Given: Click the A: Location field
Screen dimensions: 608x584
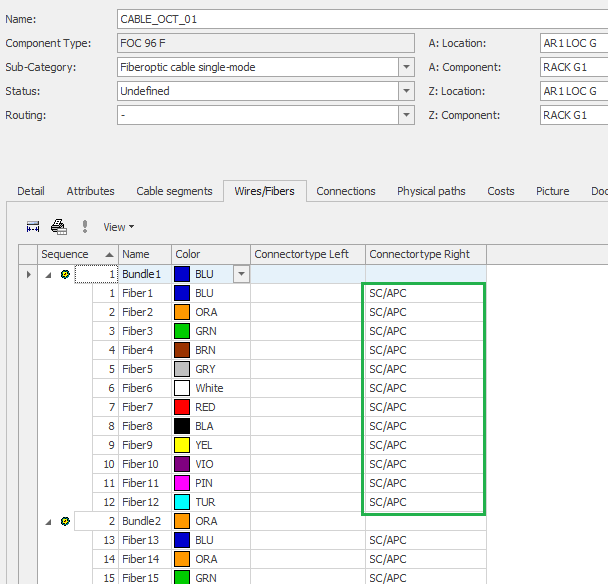Looking at the screenshot, I should 574,43.
